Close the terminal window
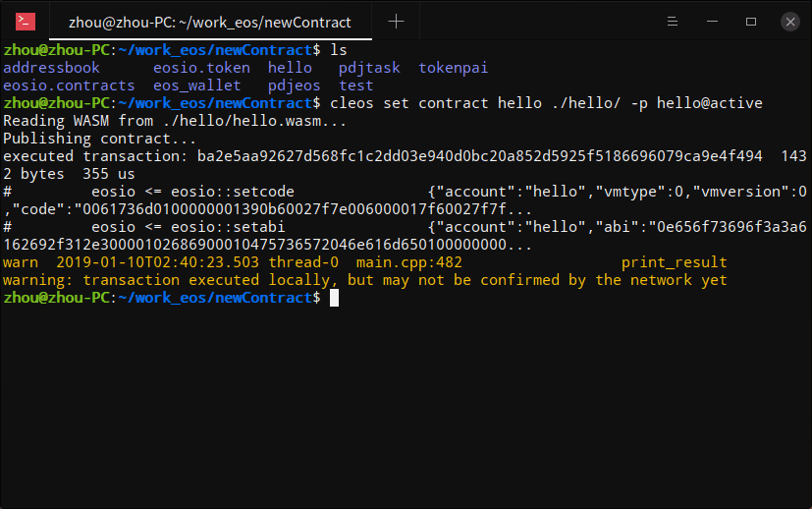Image resolution: width=812 pixels, height=509 pixels. click(x=790, y=22)
